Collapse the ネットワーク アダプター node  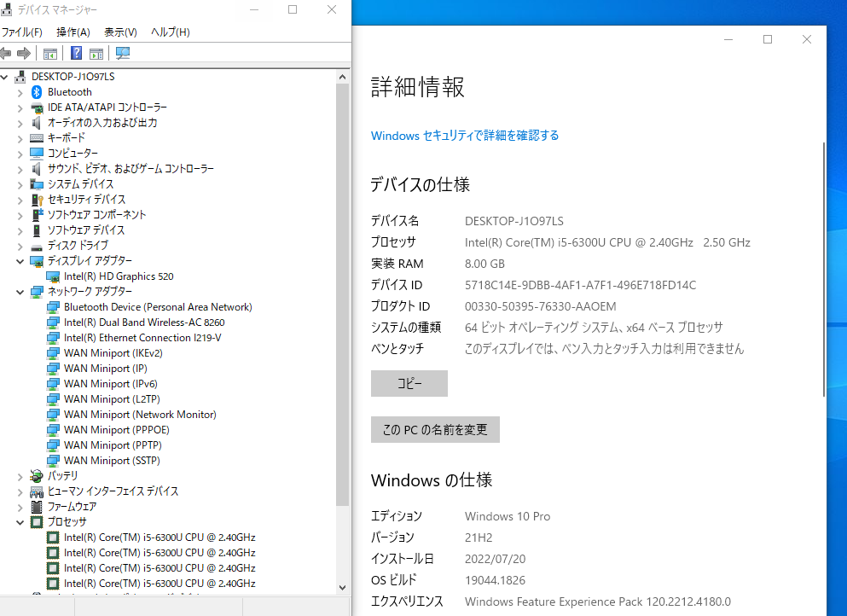(x=20, y=292)
